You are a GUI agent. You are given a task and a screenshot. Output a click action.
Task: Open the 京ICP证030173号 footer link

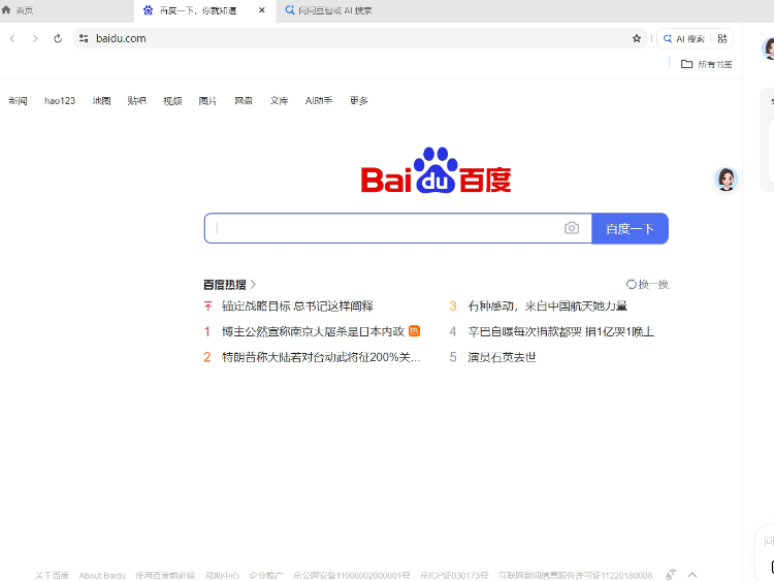[454, 576]
